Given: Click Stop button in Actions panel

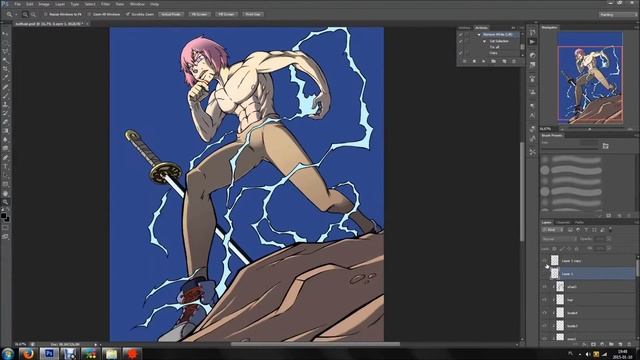Looking at the screenshot, I should pos(464,61).
